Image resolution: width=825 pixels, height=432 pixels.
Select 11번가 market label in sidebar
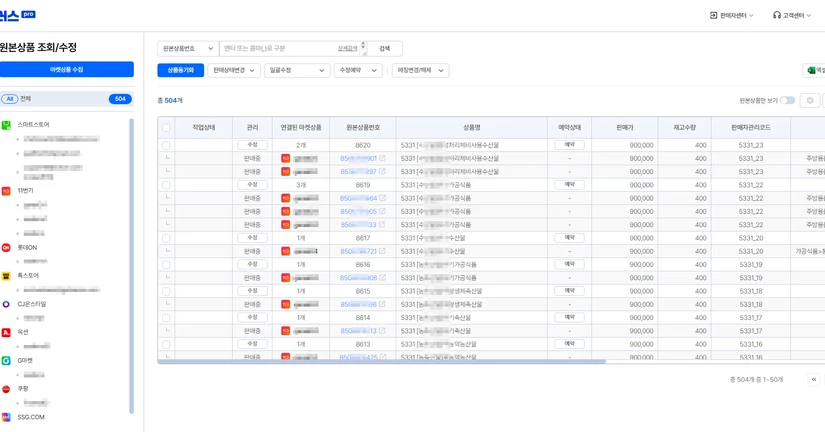click(25, 191)
